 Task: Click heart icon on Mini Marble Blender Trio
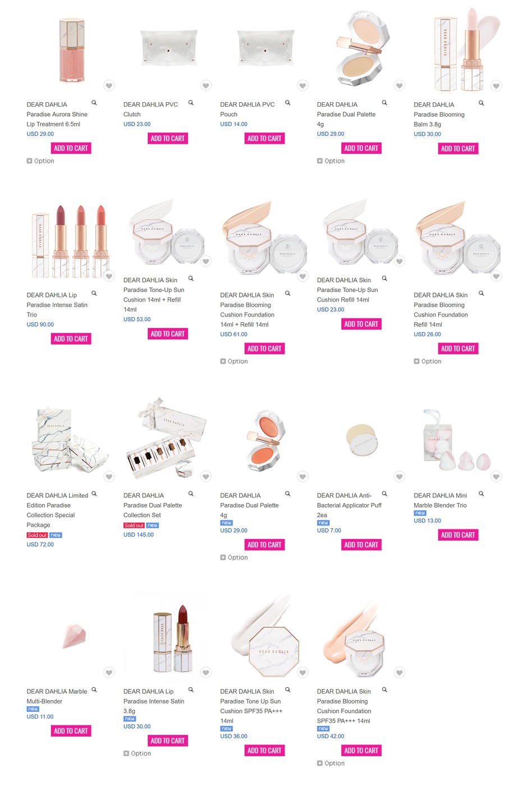point(497,477)
